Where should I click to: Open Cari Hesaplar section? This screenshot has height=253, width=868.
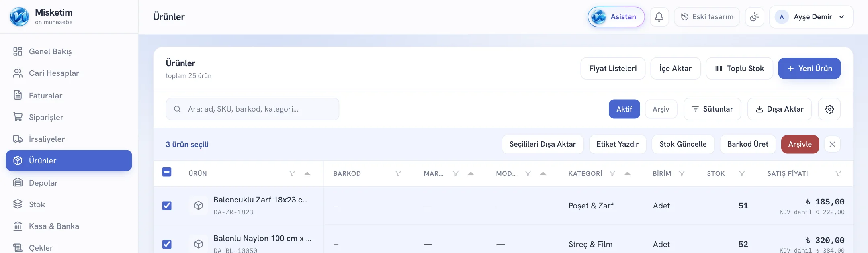69,73
